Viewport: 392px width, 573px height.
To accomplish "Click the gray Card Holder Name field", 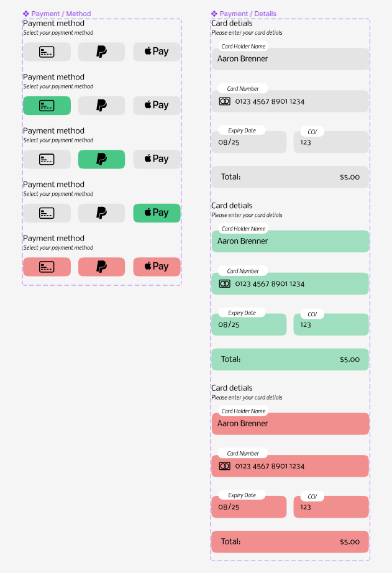I will pos(291,59).
